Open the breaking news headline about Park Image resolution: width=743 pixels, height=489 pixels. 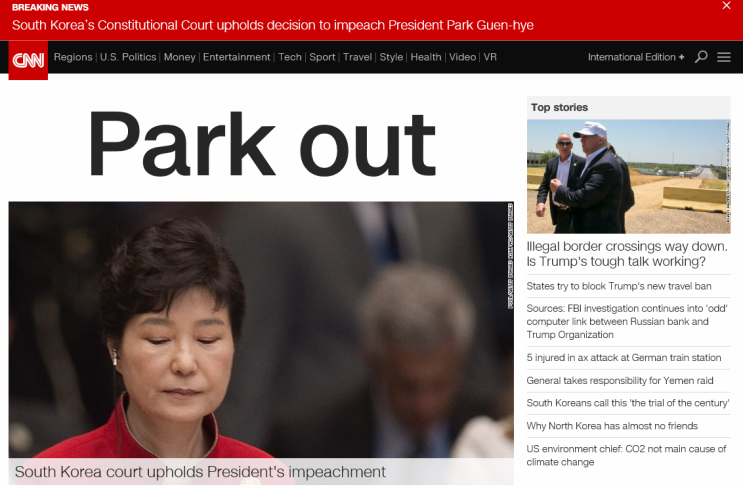click(272, 25)
